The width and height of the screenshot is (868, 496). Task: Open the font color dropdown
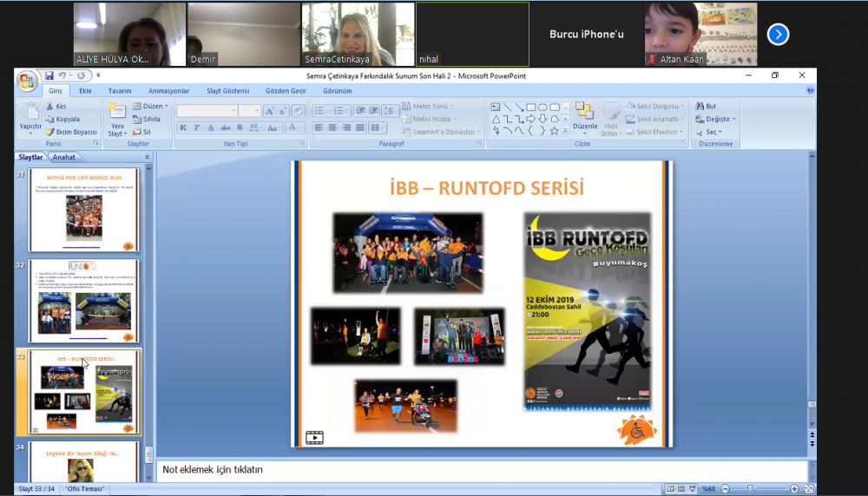pyautogui.click(x=295, y=127)
